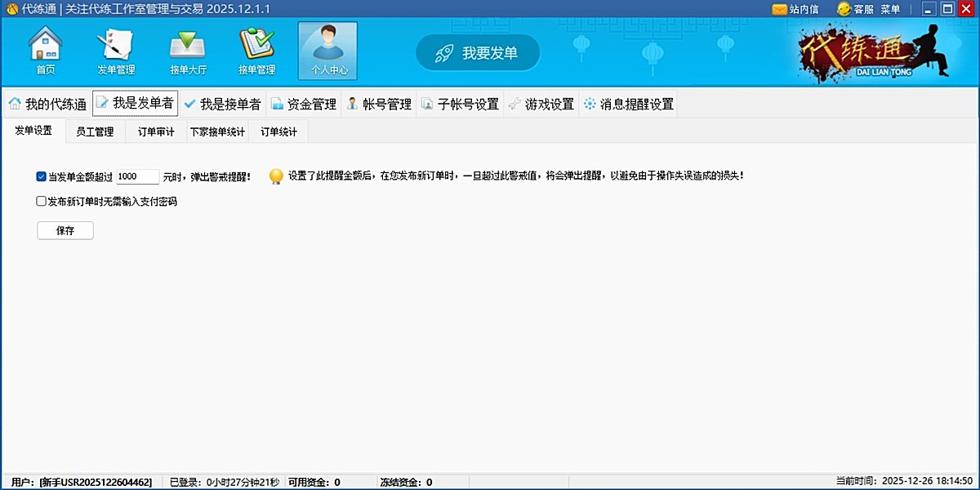Switch to the 员工管理 tab

tap(95, 131)
